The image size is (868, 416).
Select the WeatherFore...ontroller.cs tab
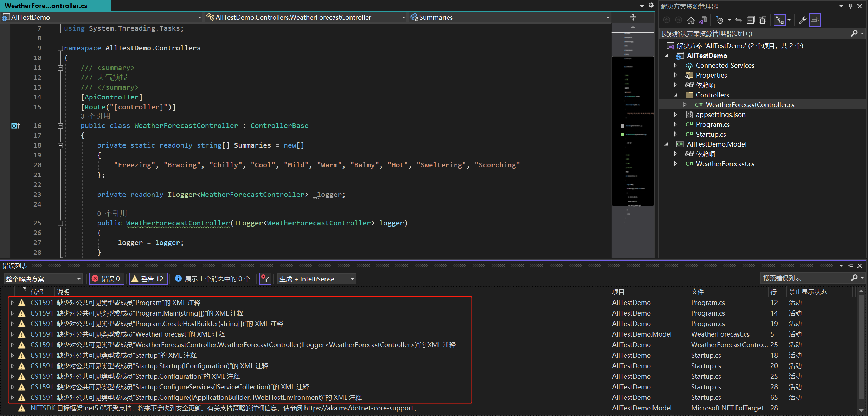click(x=55, y=6)
